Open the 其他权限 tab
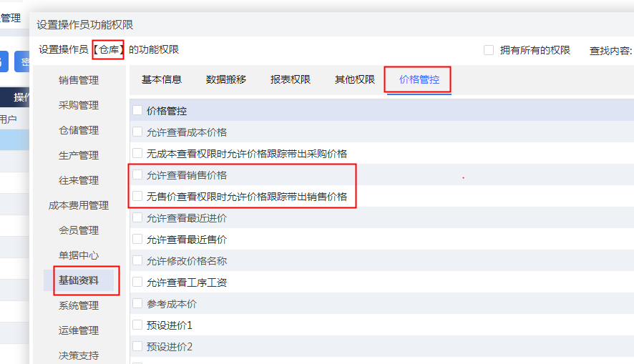634x364 pixels. 355,79
